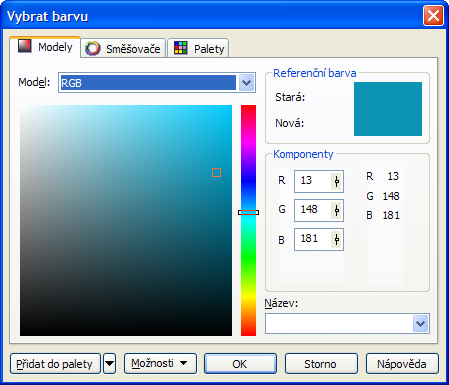Image resolution: width=449 pixels, height=385 pixels.
Task: Switch to the Palety tab
Action: [198, 49]
